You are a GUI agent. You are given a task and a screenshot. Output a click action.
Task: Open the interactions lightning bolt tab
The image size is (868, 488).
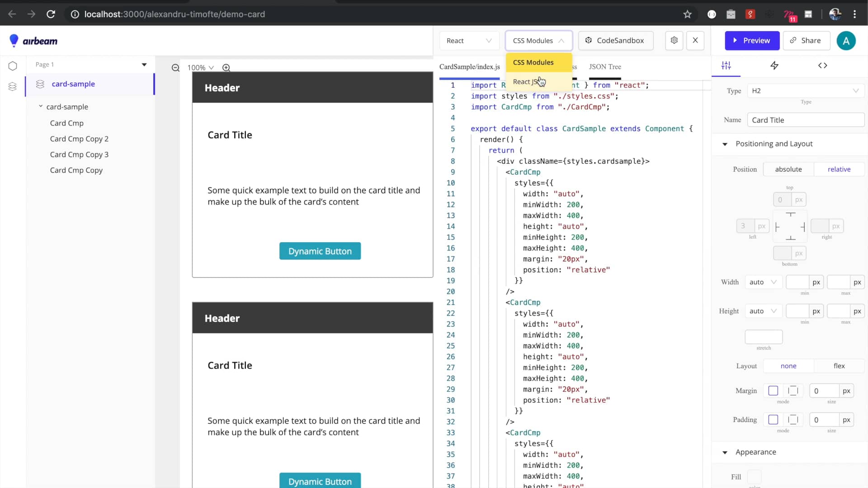pos(774,66)
